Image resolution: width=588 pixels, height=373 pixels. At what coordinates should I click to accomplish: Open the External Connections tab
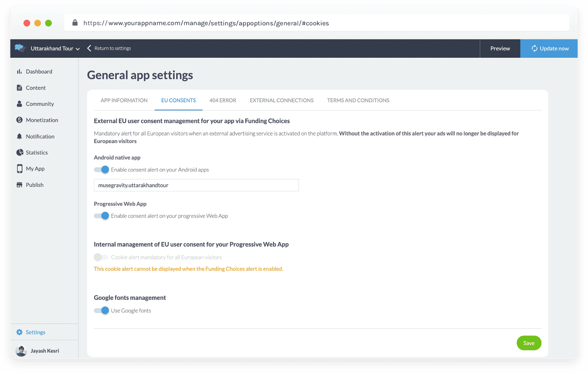[282, 100]
